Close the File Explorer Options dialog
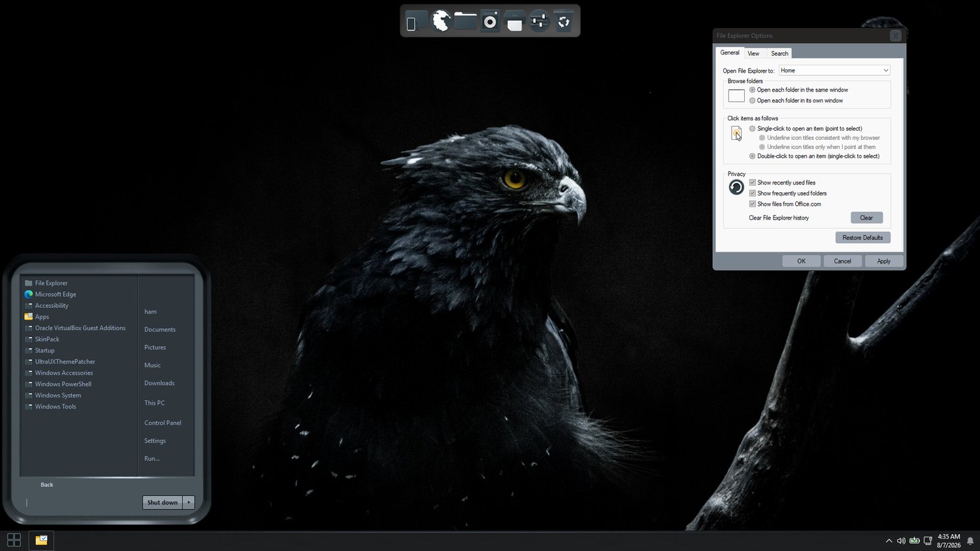The width and height of the screenshot is (980, 551). click(x=896, y=36)
